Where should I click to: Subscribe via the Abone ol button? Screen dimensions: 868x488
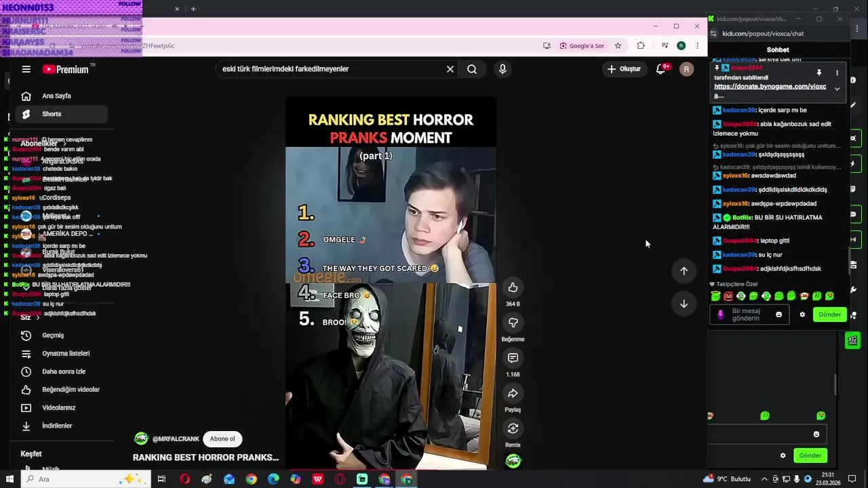click(x=222, y=439)
